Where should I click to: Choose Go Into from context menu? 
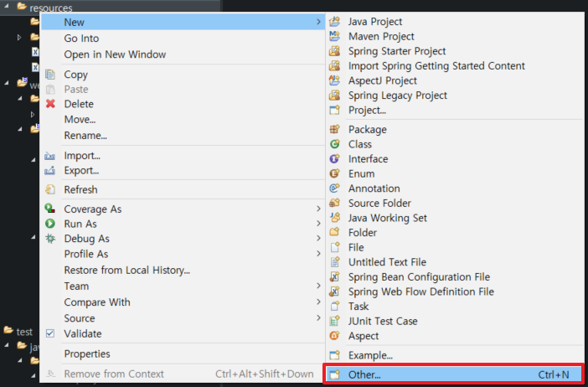coord(183,39)
